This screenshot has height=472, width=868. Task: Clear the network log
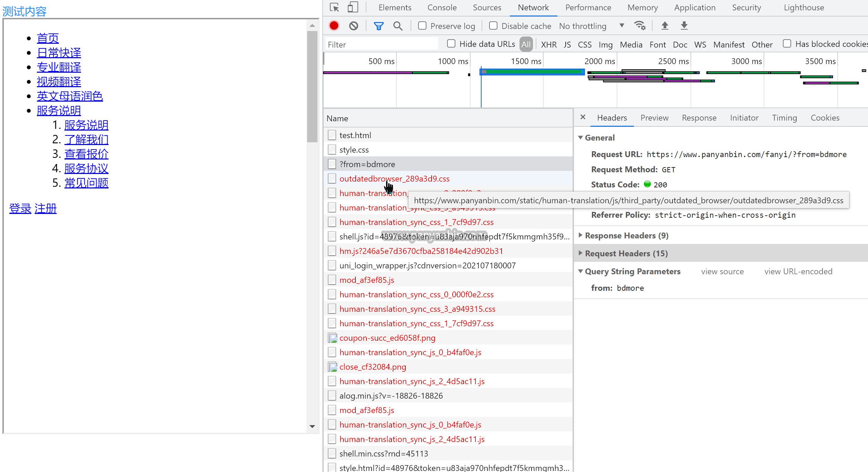(x=353, y=26)
